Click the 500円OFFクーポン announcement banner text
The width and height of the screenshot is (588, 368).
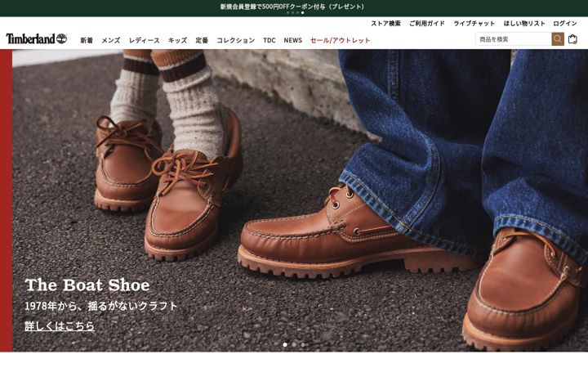[x=292, y=7]
